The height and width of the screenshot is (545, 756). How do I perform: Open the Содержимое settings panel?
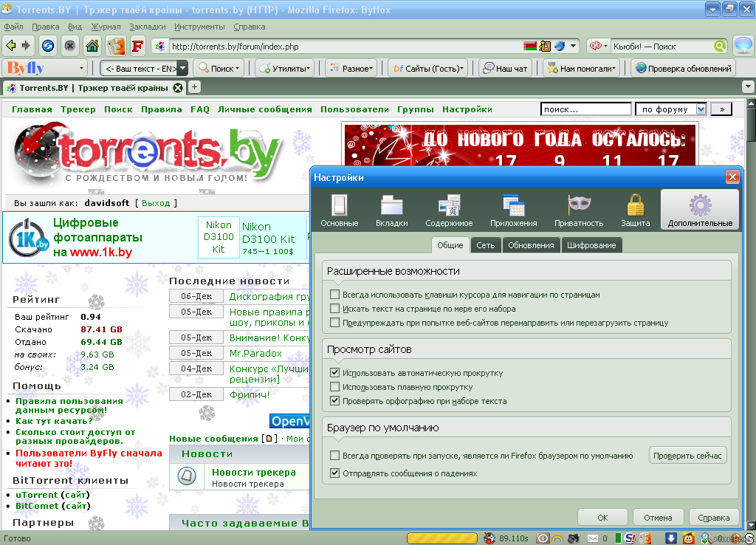pyautogui.click(x=449, y=210)
